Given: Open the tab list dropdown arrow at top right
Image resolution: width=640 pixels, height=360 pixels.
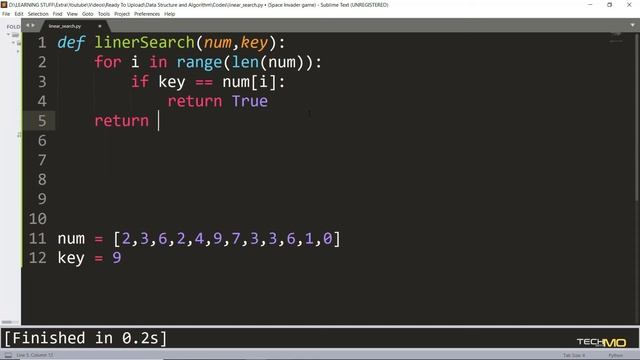Looking at the screenshot, I should click(x=633, y=25).
